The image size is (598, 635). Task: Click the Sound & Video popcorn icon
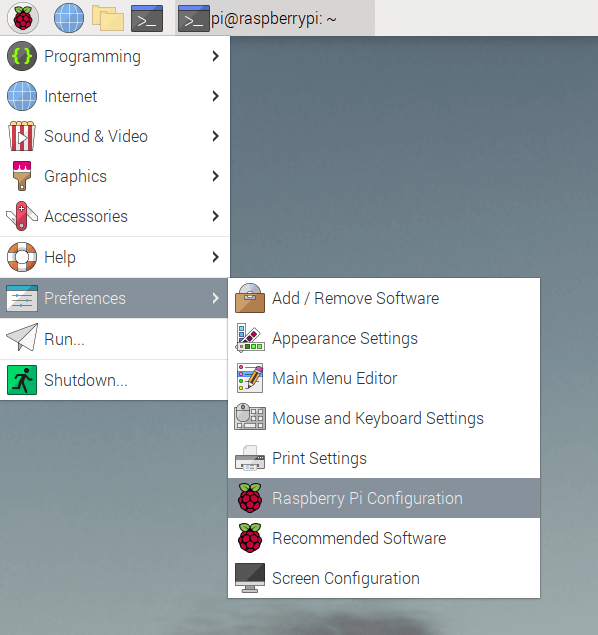pos(22,136)
